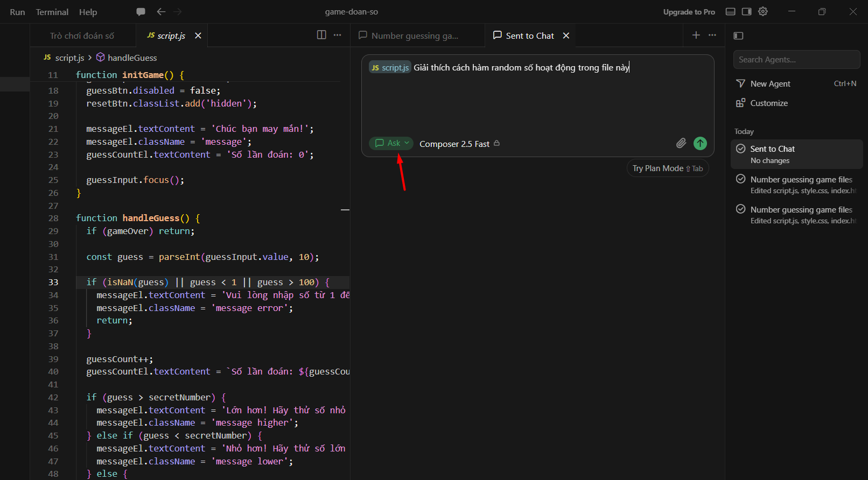Click Upgrade to Pro
Viewport: 868px width, 480px height.
click(x=689, y=12)
